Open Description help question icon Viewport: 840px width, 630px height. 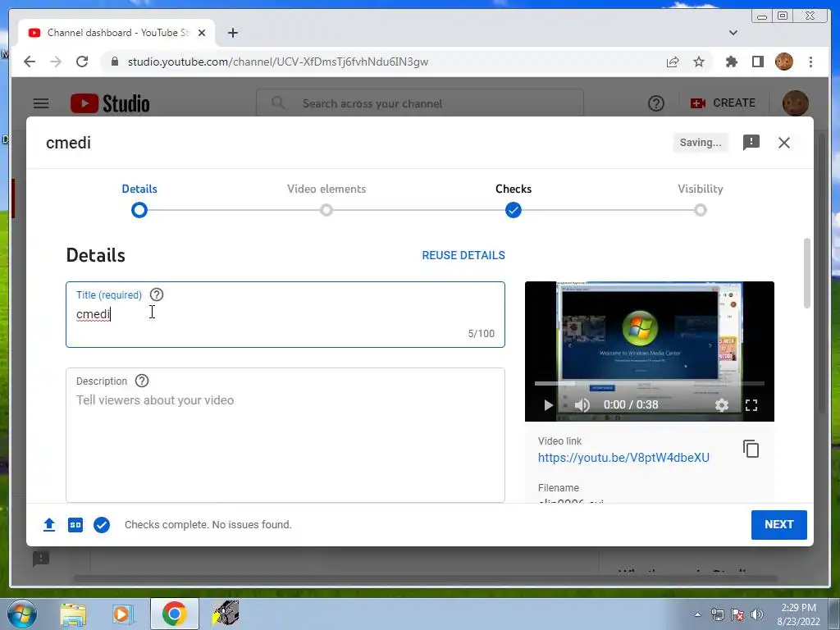pyautogui.click(x=141, y=381)
